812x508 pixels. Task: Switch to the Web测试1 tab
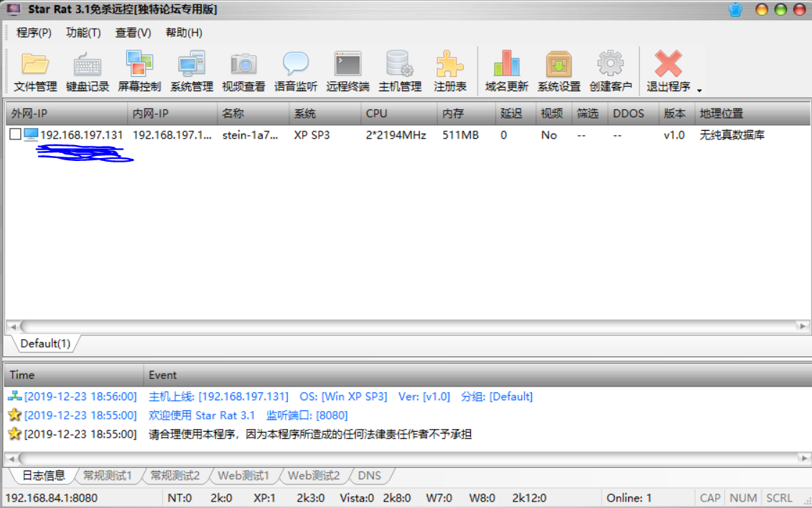pos(243,476)
